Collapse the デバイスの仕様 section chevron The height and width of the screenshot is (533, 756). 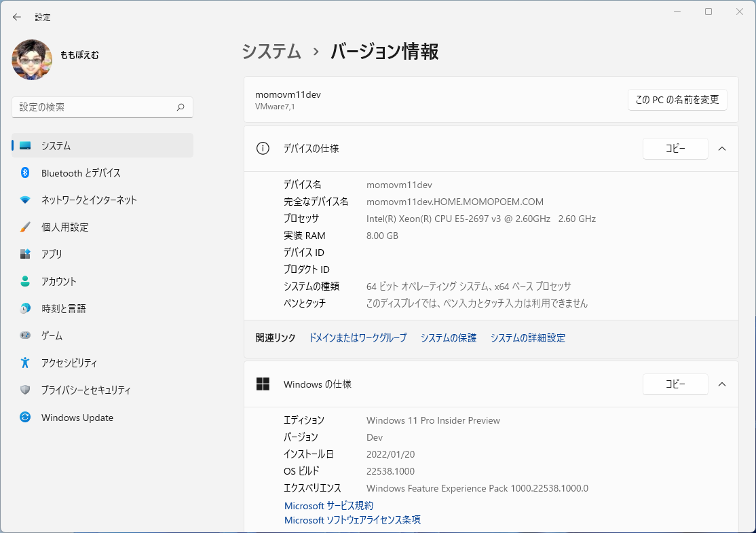[722, 149]
